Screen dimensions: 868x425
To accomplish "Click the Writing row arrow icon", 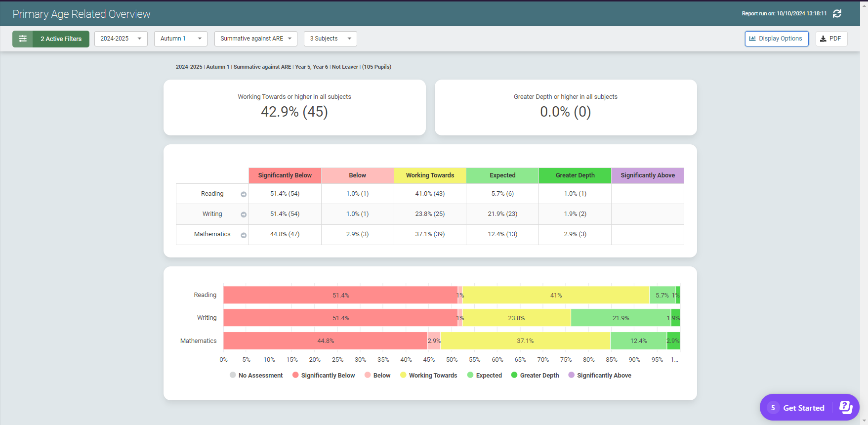I will [244, 214].
